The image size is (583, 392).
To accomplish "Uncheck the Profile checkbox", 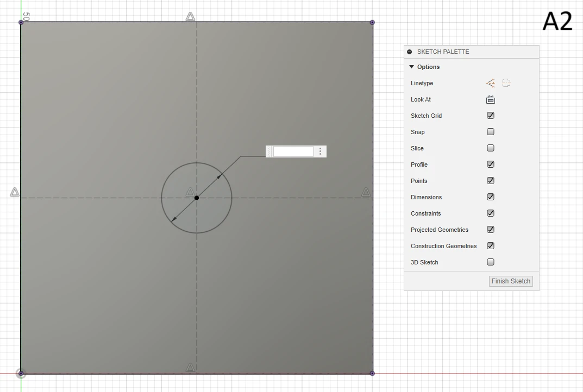I will tap(491, 164).
